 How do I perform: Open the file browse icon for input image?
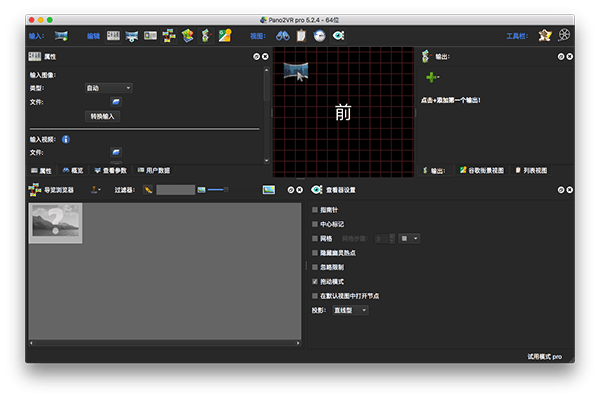(x=115, y=102)
